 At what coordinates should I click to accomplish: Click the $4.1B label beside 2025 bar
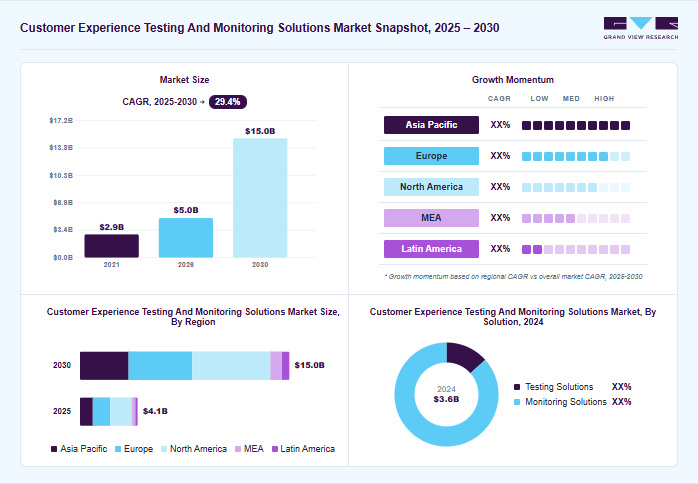[155, 411]
